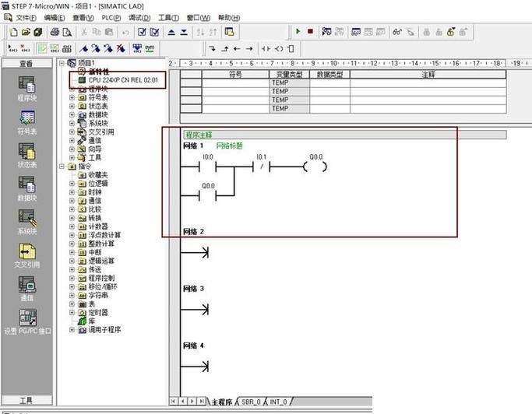
Task: Open the PLC(P) menu
Action: pyautogui.click(x=111, y=18)
